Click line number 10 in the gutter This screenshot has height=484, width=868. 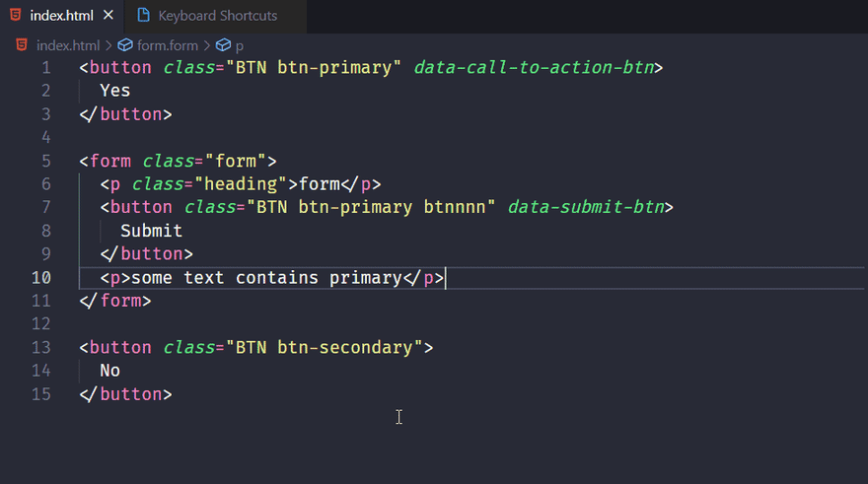(41, 278)
